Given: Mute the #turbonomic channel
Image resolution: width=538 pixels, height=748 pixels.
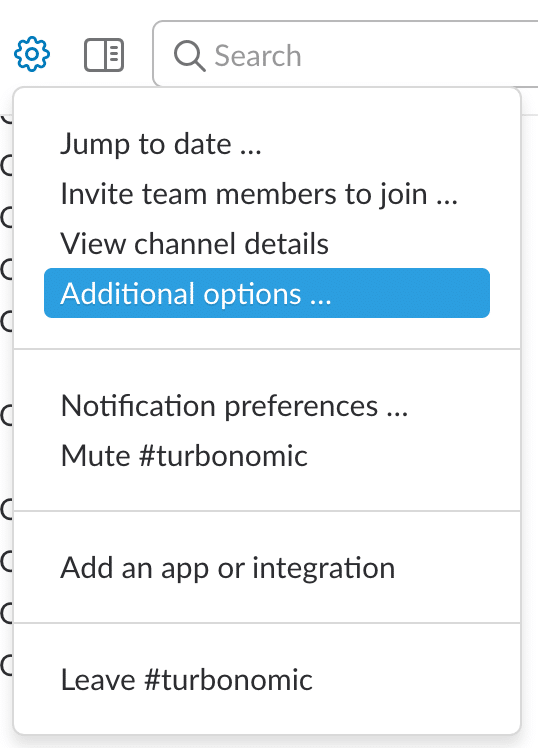Looking at the screenshot, I should click(184, 456).
